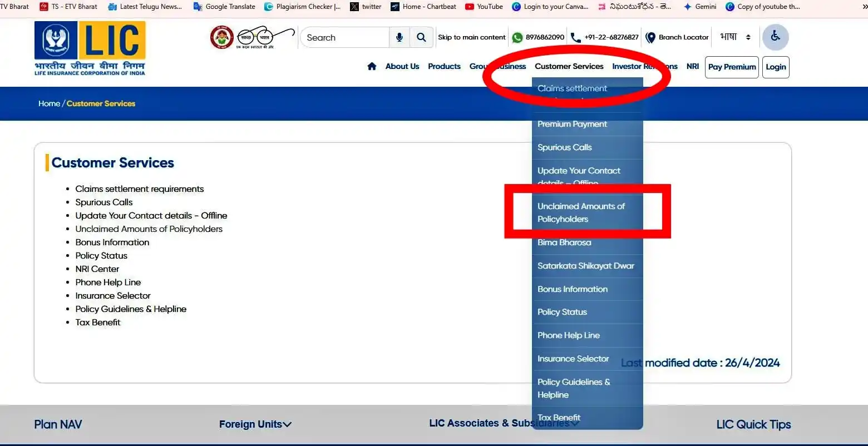Image resolution: width=868 pixels, height=446 pixels.
Task: Open Policy Guidelines & Helpline list link
Action: click(x=131, y=309)
